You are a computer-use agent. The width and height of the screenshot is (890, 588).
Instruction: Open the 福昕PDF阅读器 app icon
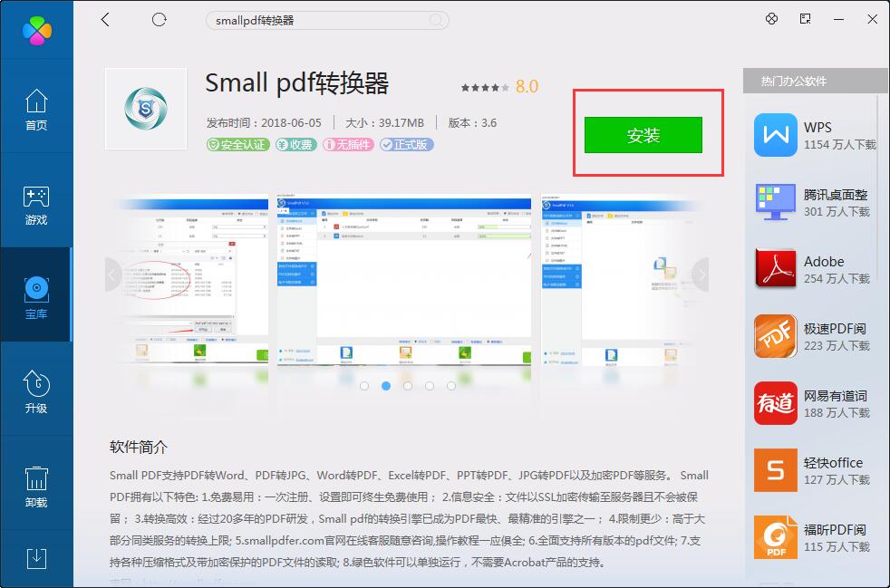click(x=775, y=537)
